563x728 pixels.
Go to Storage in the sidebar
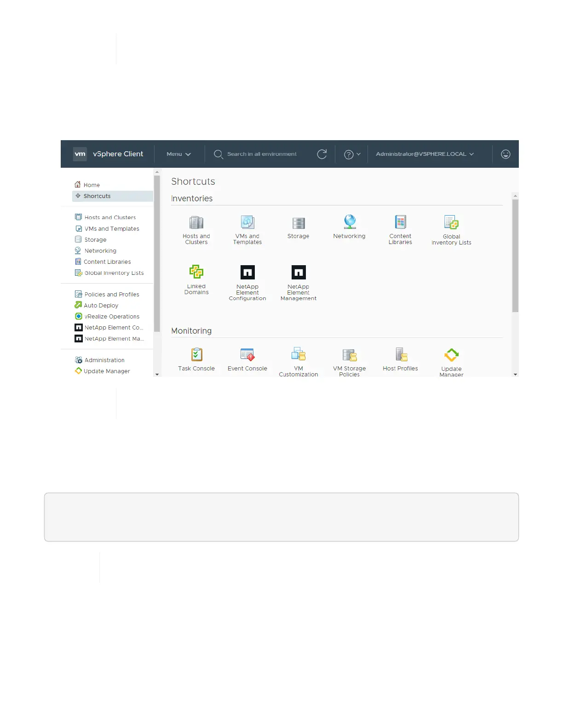(x=91, y=239)
